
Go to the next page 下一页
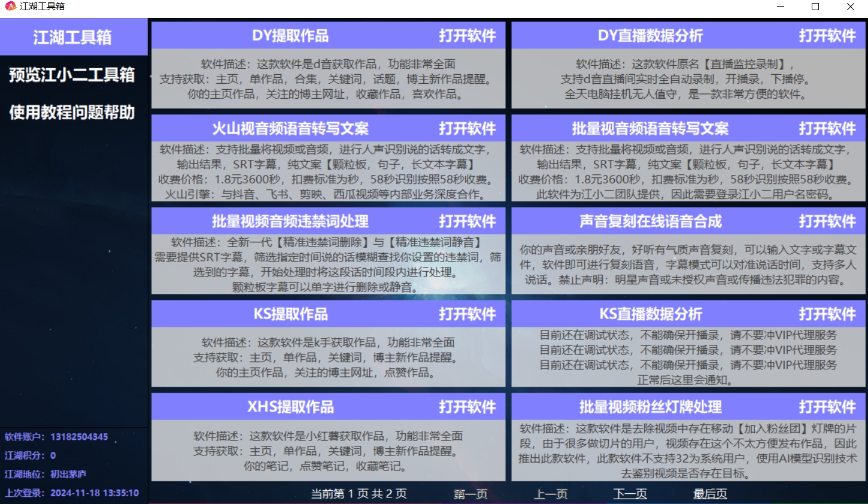pyautogui.click(x=629, y=494)
